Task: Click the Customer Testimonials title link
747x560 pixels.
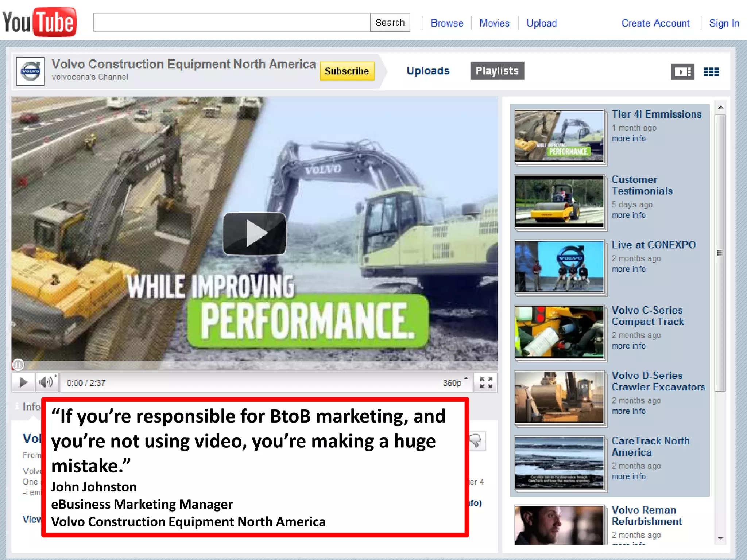Action: point(642,185)
